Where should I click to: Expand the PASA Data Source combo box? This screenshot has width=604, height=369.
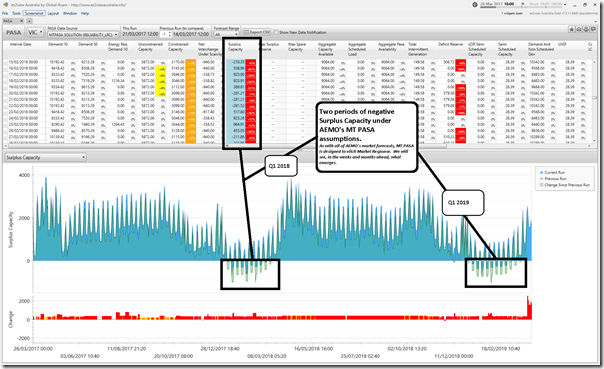click(83, 35)
